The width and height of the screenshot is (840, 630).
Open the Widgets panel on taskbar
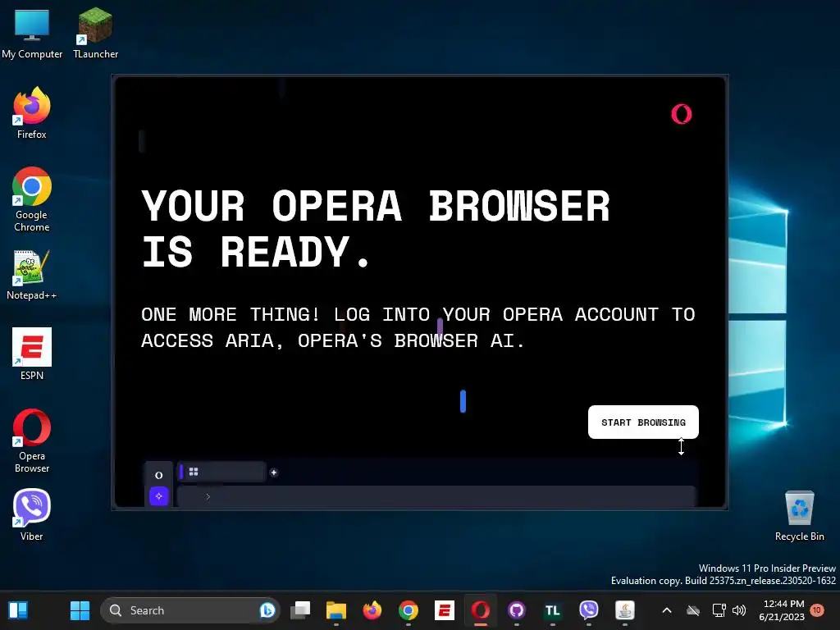18,610
